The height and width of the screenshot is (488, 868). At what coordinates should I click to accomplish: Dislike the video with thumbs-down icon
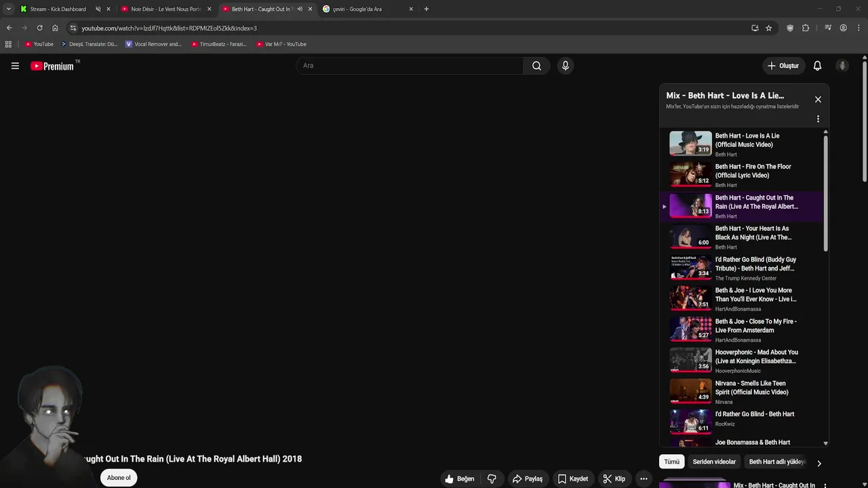(x=492, y=479)
